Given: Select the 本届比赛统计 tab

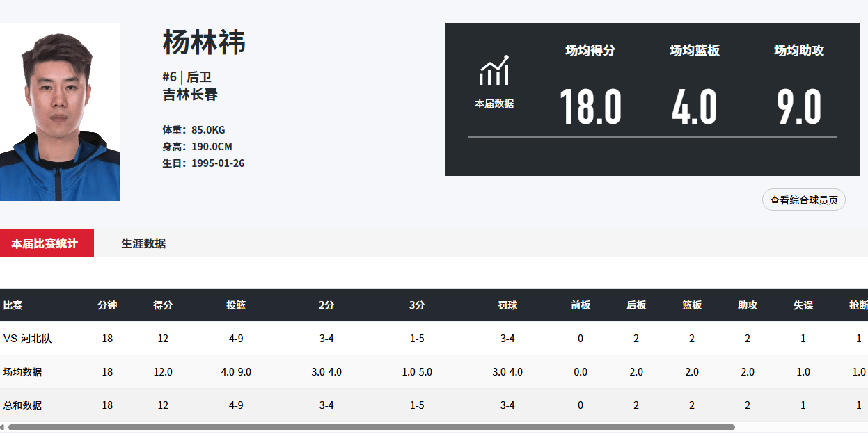Looking at the screenshot, I should [x=45, y=243].
